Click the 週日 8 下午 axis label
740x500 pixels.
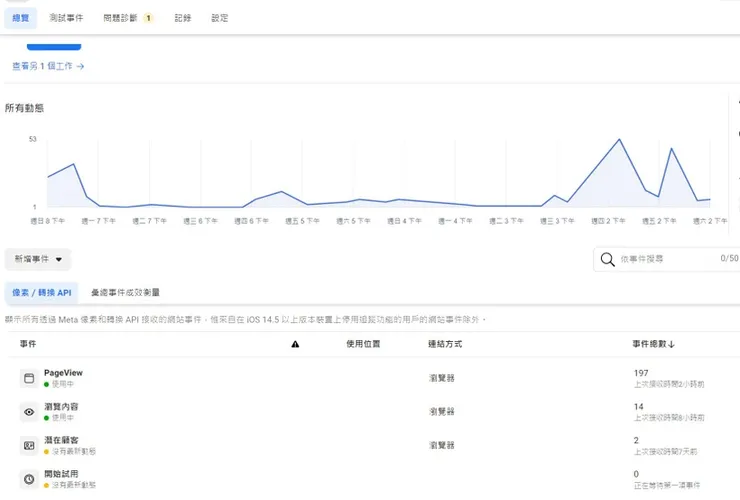(48, 221)
